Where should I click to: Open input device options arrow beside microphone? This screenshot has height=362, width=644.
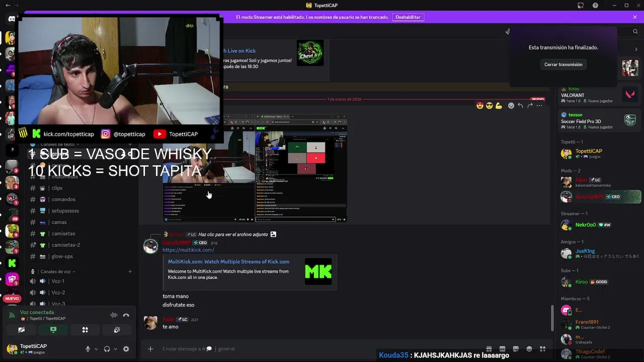point(96,349)
